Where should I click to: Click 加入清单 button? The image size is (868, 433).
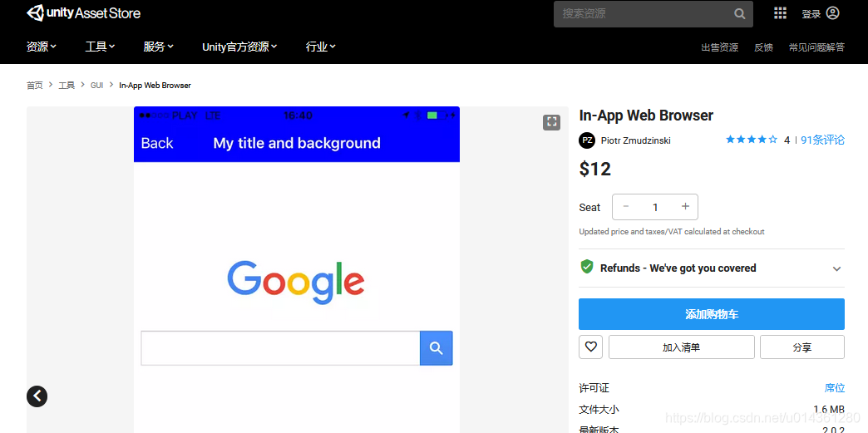[x=682, y=347]
